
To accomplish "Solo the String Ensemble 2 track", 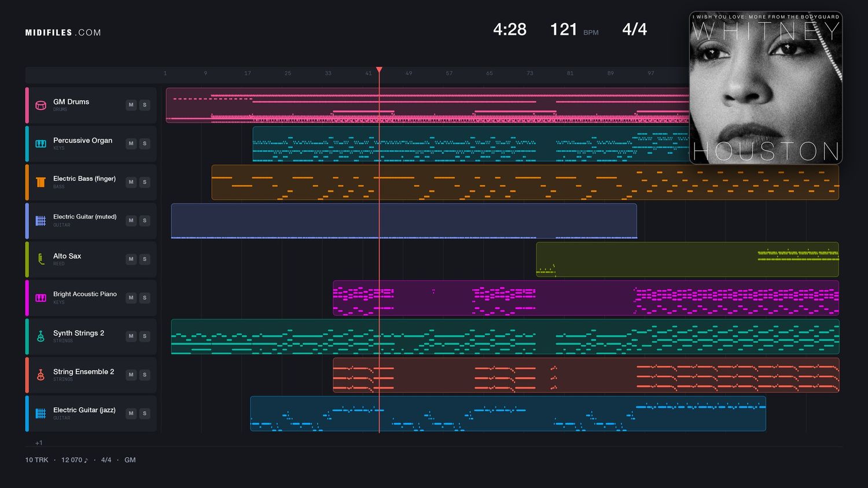I will tap(145, 375).
